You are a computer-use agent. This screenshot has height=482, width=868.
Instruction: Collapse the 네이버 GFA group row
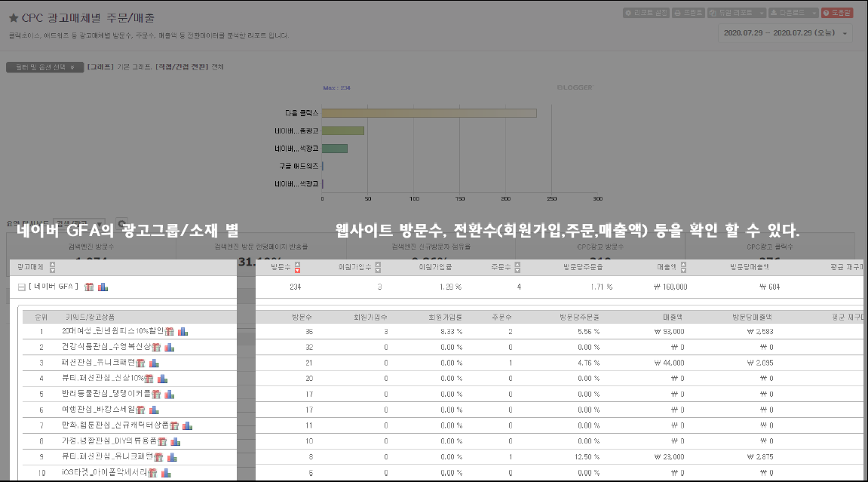pos(22,287)
